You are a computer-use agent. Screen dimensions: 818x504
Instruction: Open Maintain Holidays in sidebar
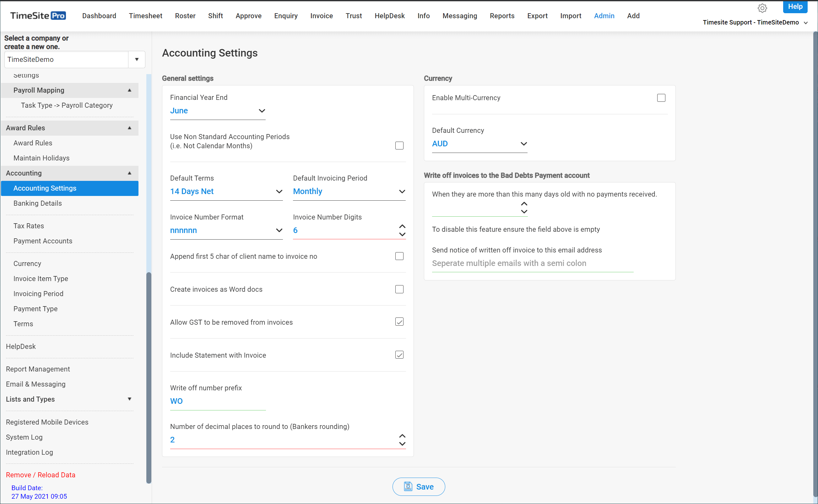(41, 158)
